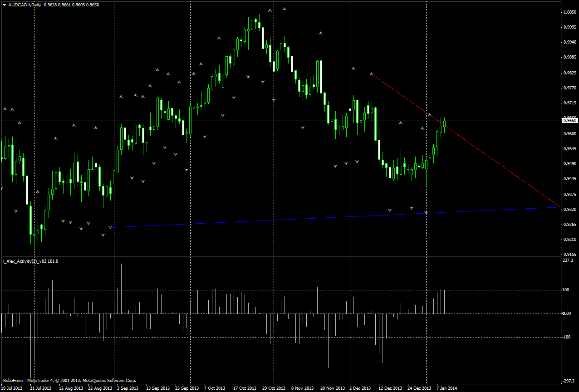Screen dimensions: 579x392
Task: Click the 0.9715 price axis label
Action: point(569,103)
